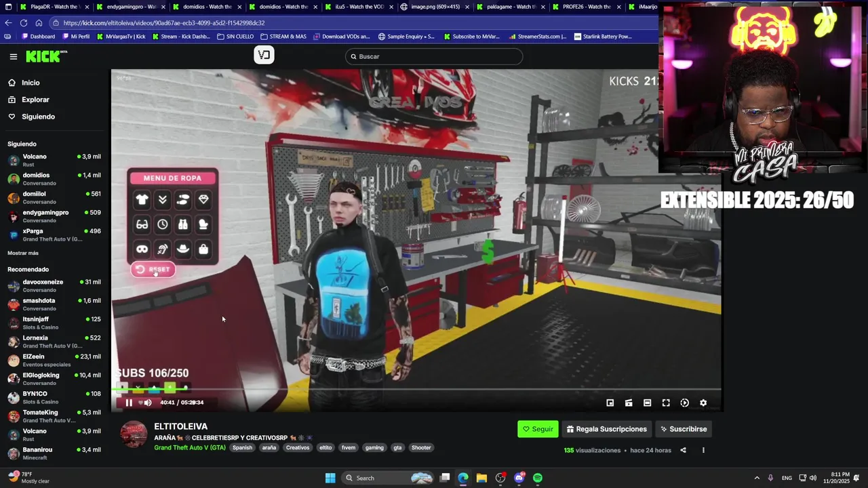This screenshot has height=488, width=868.
Task: Expand Mostrar más in following list
Action: 23,253
